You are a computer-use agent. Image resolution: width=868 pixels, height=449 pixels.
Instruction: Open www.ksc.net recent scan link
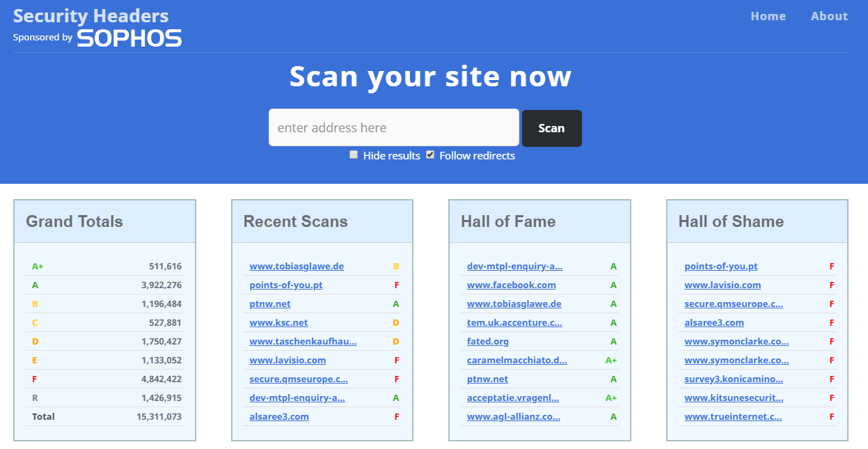(278, 322)
